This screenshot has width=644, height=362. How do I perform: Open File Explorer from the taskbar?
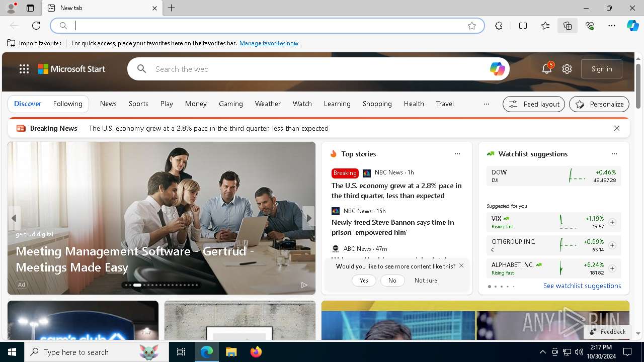(231, 352)
